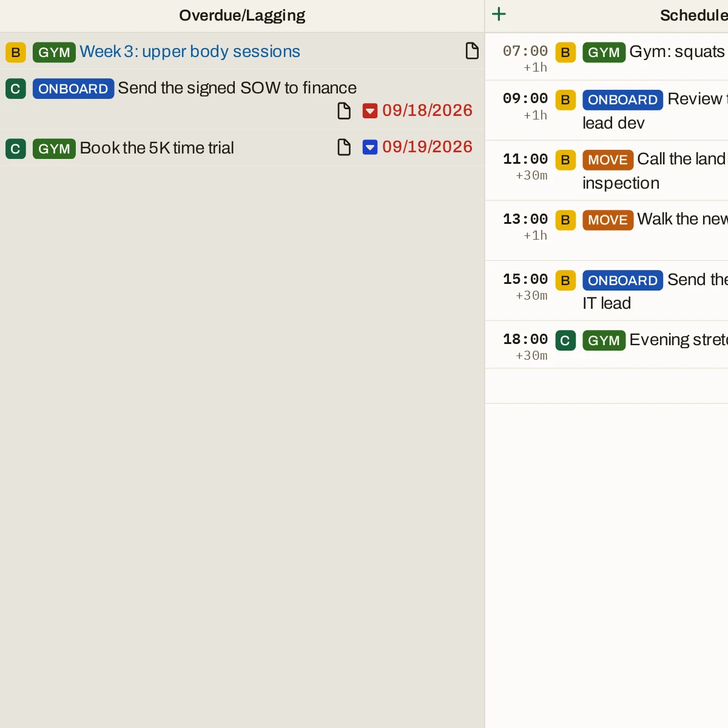Image resolution: width=728 pixels, height=728 pixels.
Task: Click priority C badge on Send the signed SOW
Action: [16, 89]
